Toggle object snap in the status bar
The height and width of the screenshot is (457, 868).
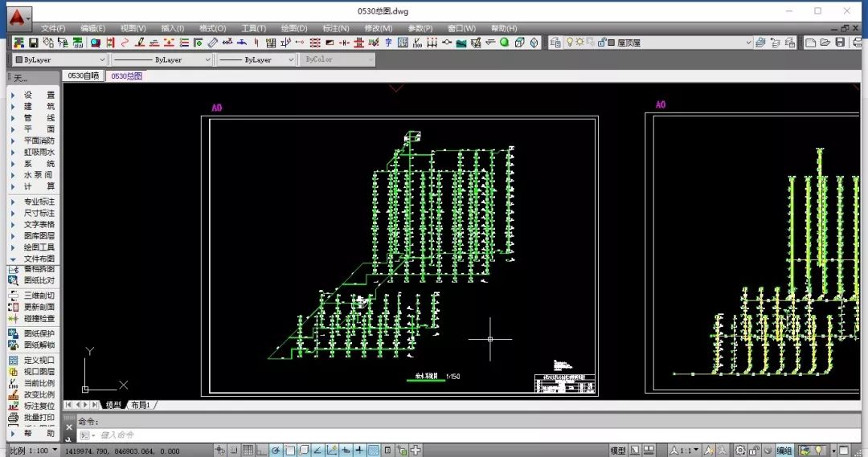(x=289, y=451)
